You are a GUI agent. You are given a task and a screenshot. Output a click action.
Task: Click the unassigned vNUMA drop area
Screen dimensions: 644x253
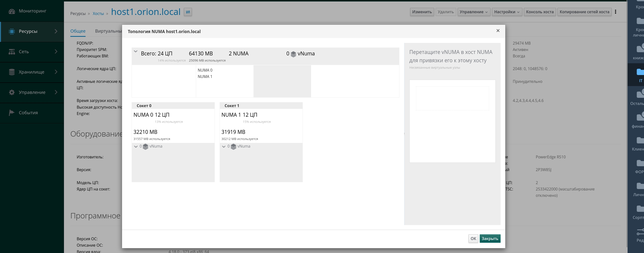(452, 98)
